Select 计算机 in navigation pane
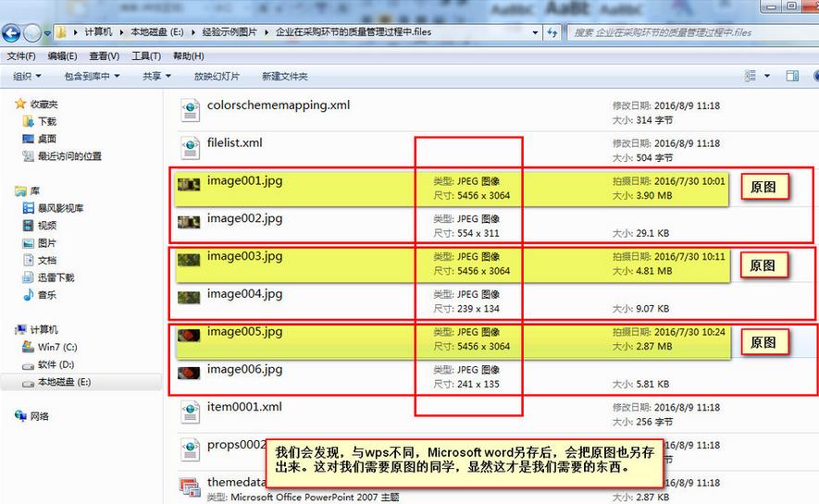This screenshot has height=504, width=819. 43,330
